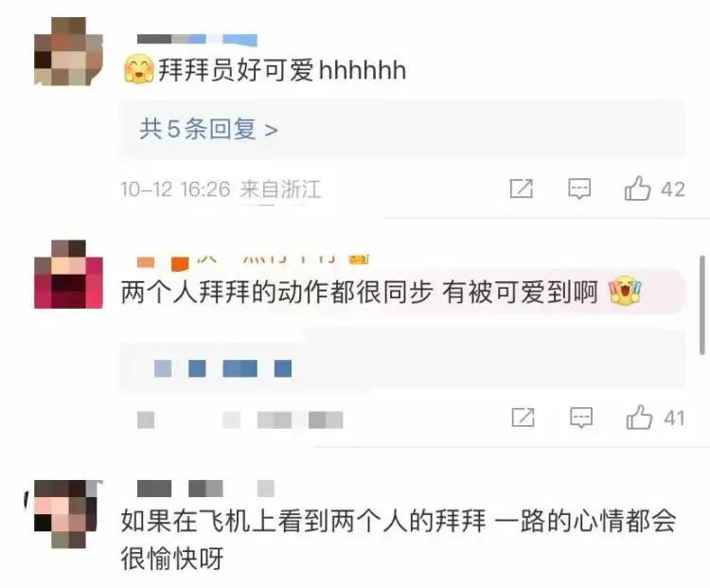
Task: Open the second commenter's red avatar
Action: [68, 275]
